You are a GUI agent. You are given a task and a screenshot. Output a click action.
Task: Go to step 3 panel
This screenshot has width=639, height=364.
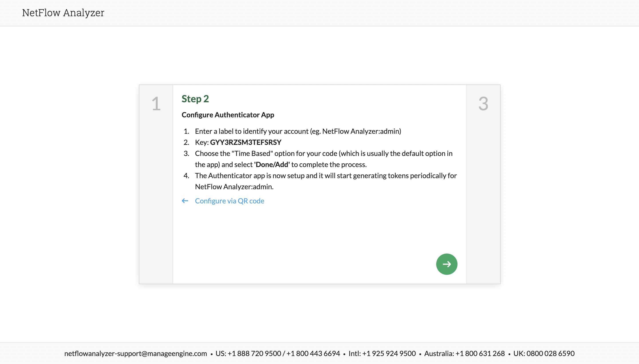coord(483,104)
